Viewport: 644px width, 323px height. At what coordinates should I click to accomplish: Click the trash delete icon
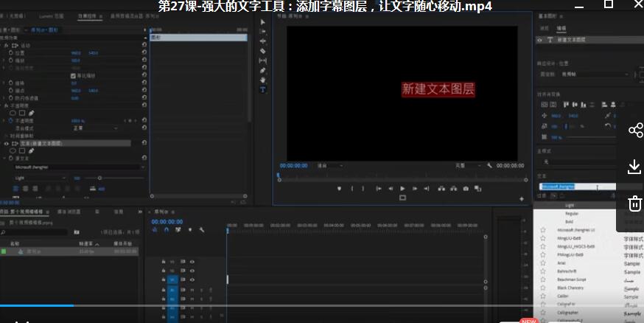635,204
